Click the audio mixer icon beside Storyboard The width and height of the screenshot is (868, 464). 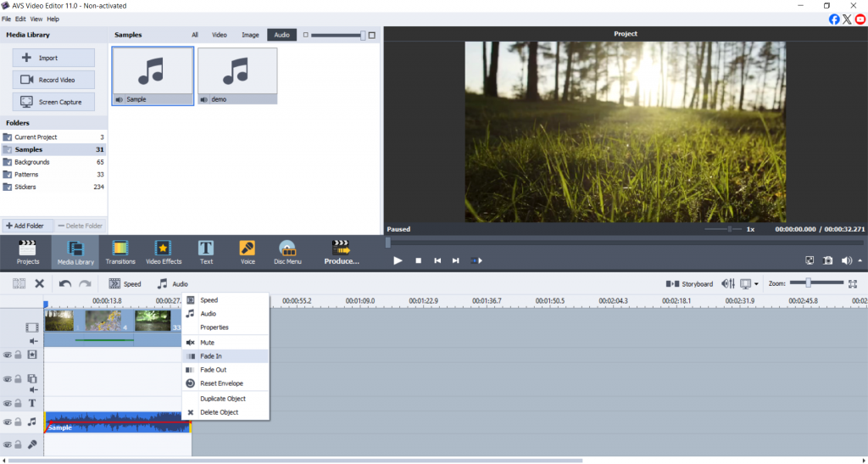tap(727, 283)
